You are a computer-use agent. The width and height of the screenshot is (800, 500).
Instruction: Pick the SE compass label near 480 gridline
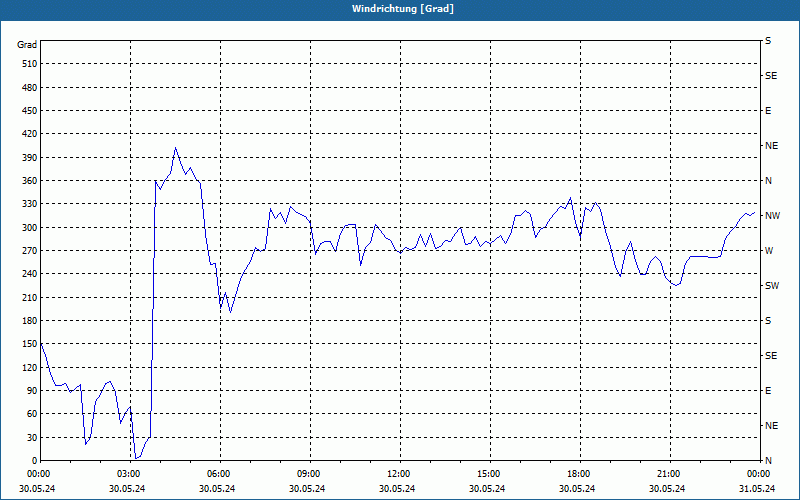(x=771, y=76)
